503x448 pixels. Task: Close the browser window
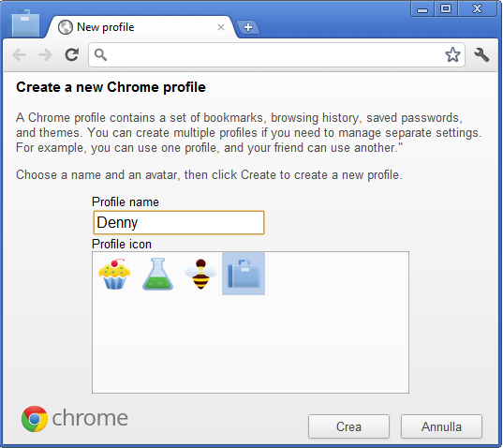tap(478, 9)
